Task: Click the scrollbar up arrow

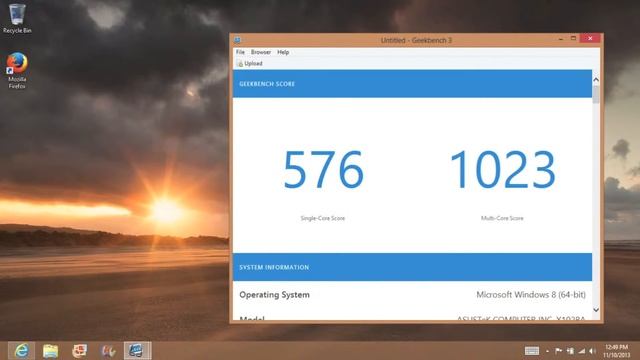Action: click(x=596, y=80)
